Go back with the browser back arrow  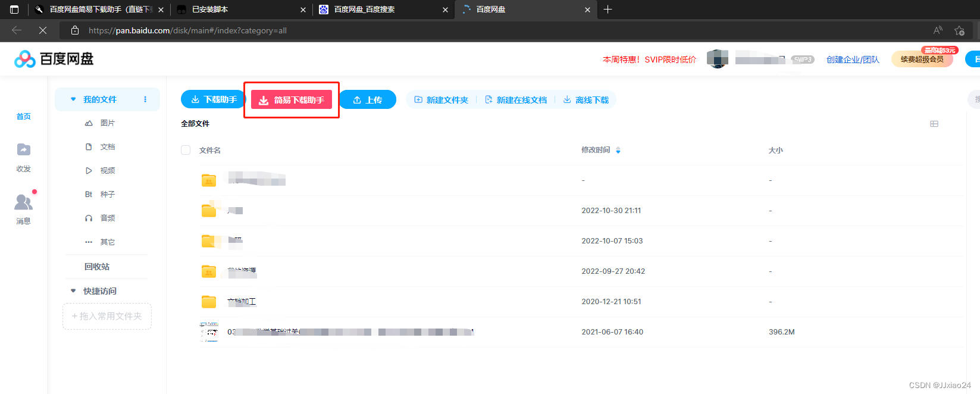pyautogui.click(x=17, y=30)
